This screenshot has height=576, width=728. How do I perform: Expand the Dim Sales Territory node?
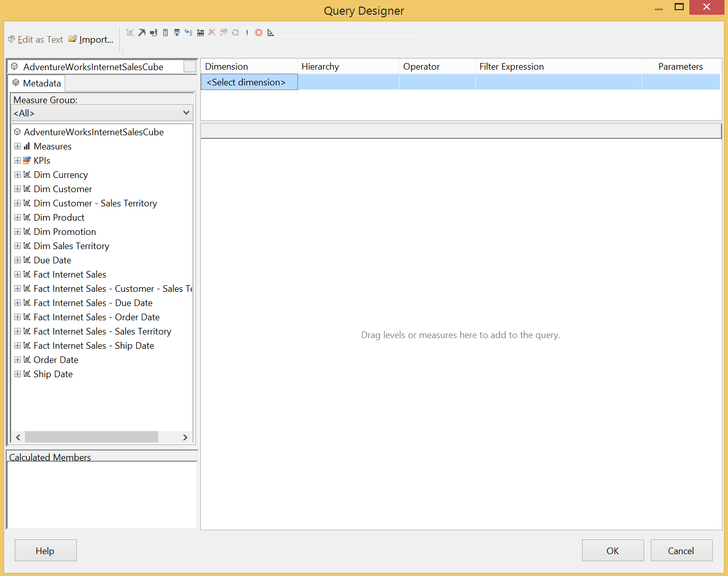[18, 246]
